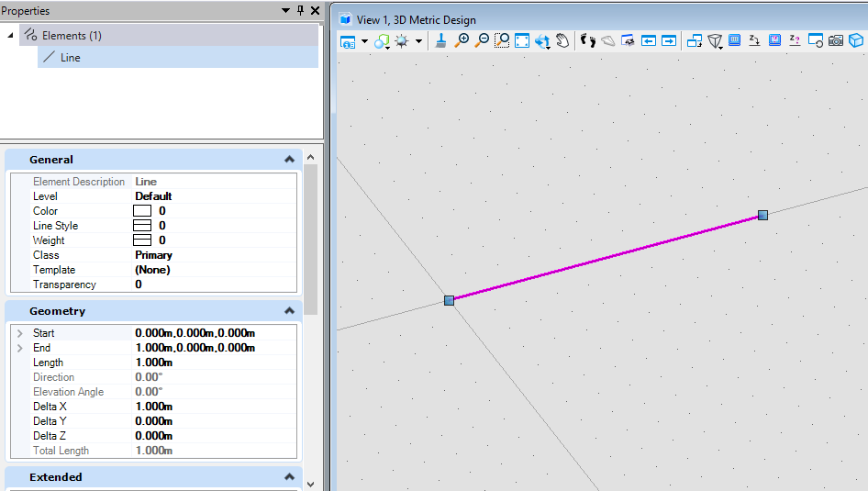This screenshot has height=491, width=868.
Task: Click the View Next right-arrow icon
Action: pyautogui.click(x=669, y=40)
